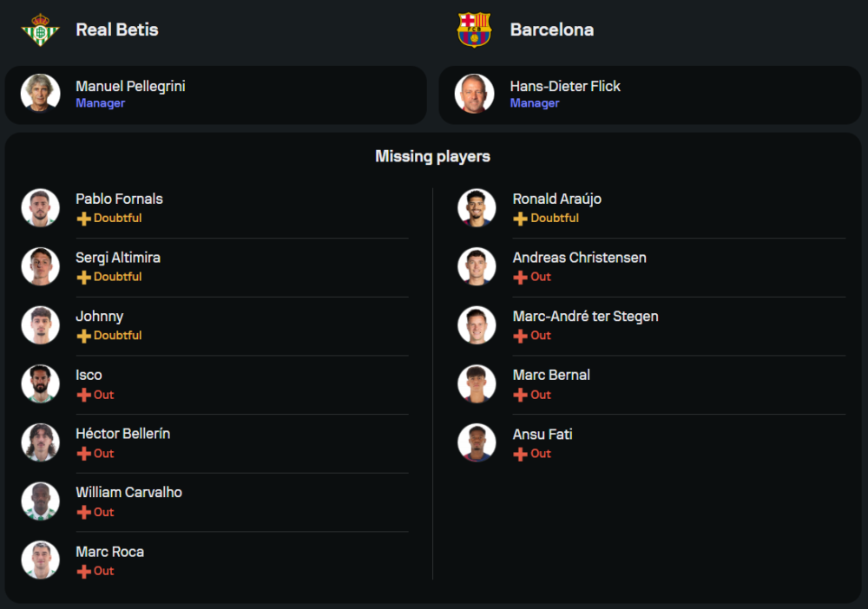Image resolution: width=868 pixels, height=609 pixels.
Task: Click Pablo Fornals' player avatar
Action: tap(40, 208)
